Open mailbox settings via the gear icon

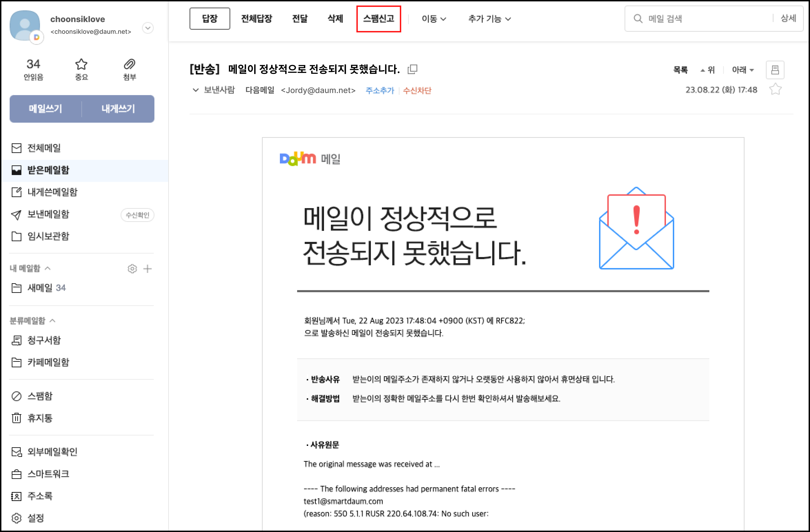(132, 269)
